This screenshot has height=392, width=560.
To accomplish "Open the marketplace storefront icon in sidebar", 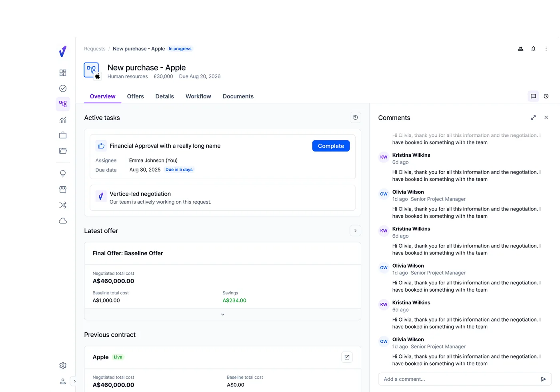I will [x=63, y=189].
